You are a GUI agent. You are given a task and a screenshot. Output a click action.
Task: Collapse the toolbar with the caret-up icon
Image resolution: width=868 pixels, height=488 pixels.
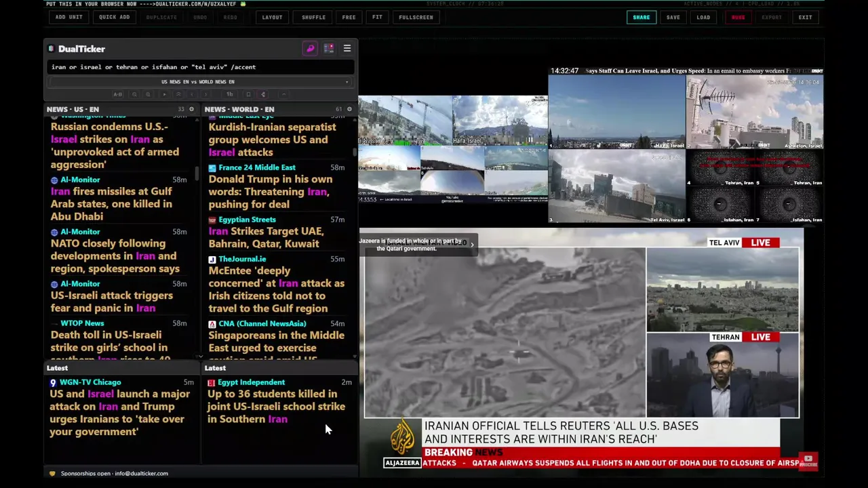(284, 94)
